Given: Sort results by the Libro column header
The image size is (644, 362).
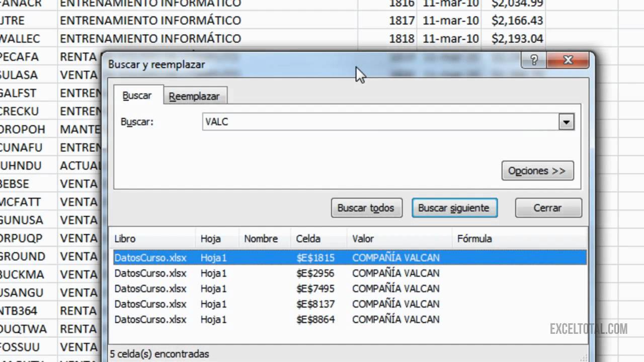Looking at the screenshot, I should tap(152, 239).
